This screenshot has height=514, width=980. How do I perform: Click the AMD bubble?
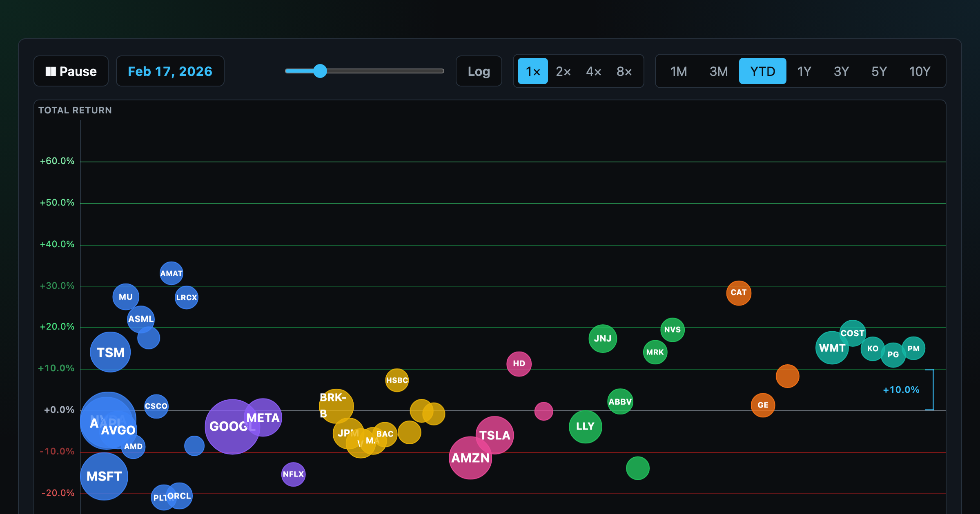(133, 447)
